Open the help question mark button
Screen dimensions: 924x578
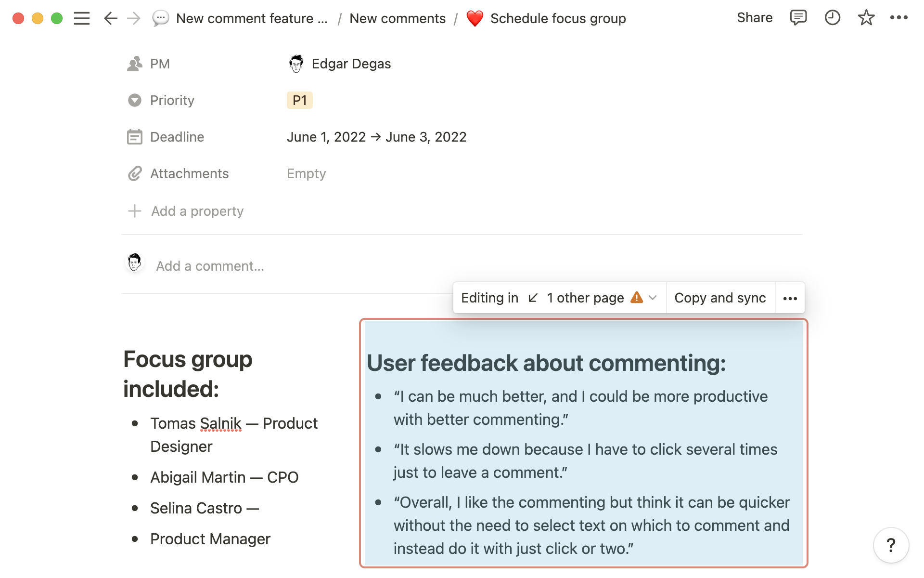click(891, 545)
